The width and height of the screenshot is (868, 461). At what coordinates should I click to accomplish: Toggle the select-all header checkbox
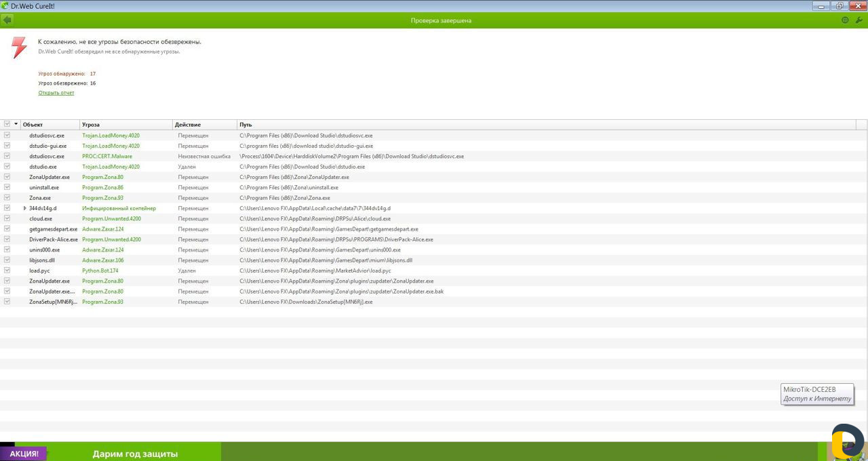pyautogui.click(x=7, y=124)
